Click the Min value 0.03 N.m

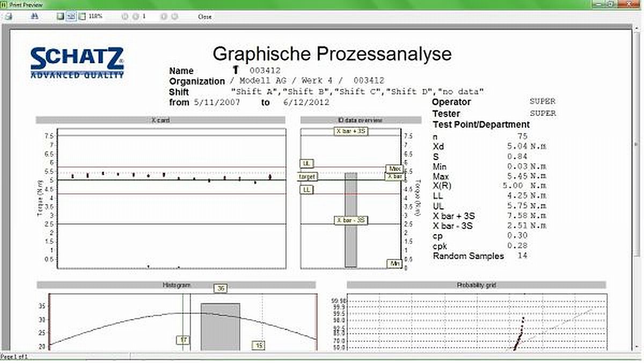tap(527, 166)
